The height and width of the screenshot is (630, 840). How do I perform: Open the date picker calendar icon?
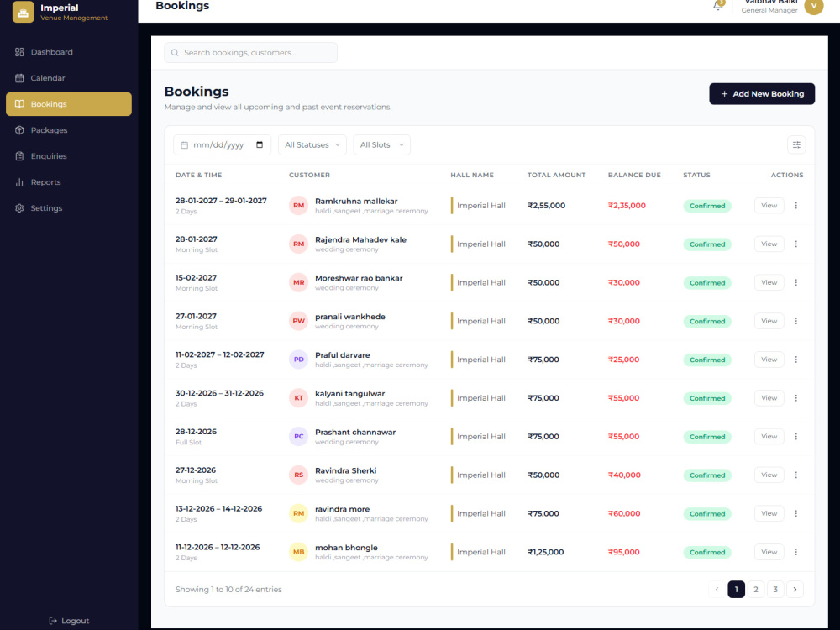pos(260,144)
